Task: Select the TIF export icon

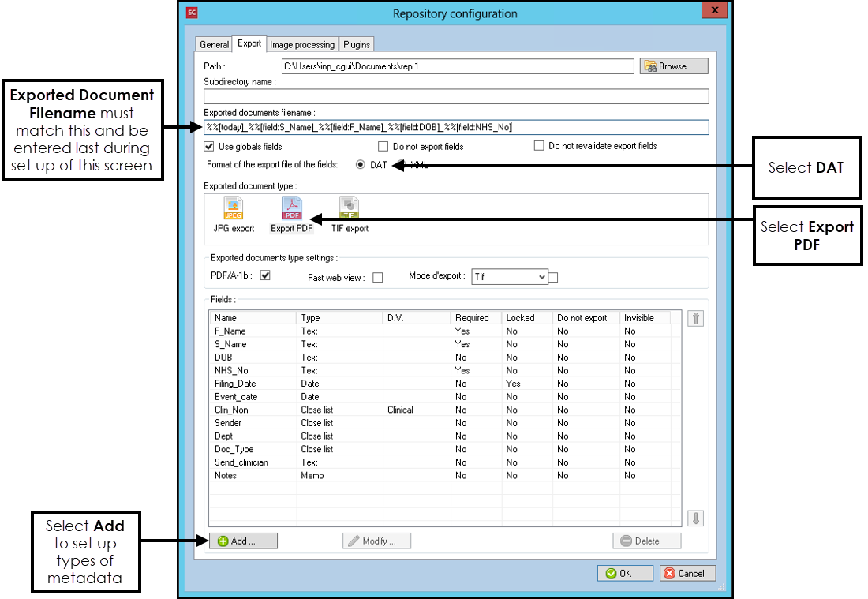Action: (x=349, y=208)
